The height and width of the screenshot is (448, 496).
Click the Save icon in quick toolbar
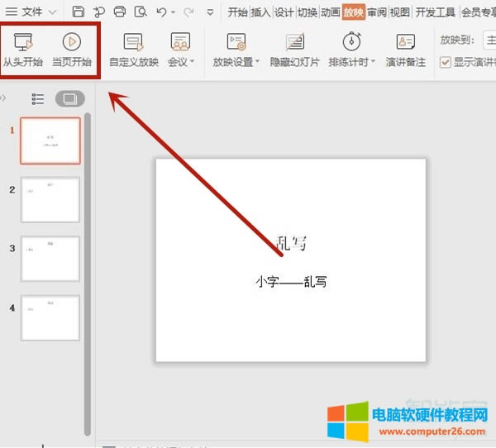78,12
